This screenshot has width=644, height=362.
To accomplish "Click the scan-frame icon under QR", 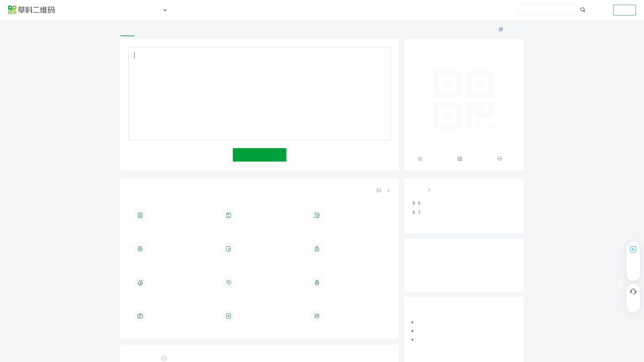I will point(500,159).
